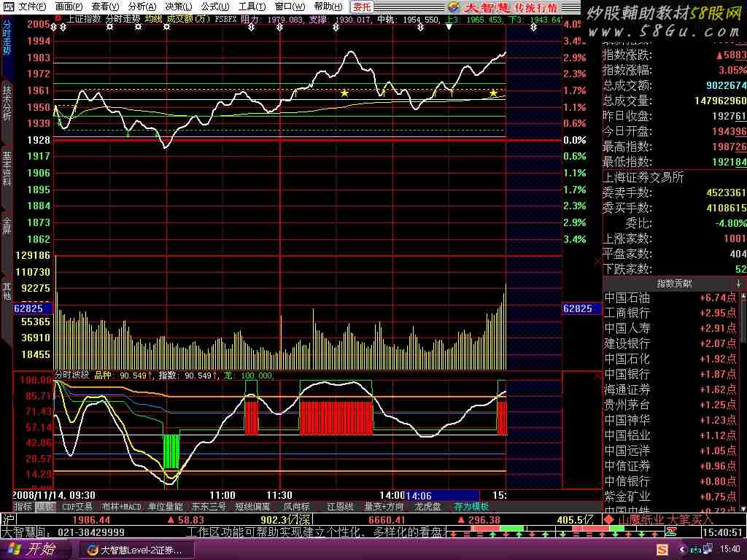This screenshot has height=560, width=747.
Task: Select the 紫金矿业 row in contribution list
Action: (670, 496)
